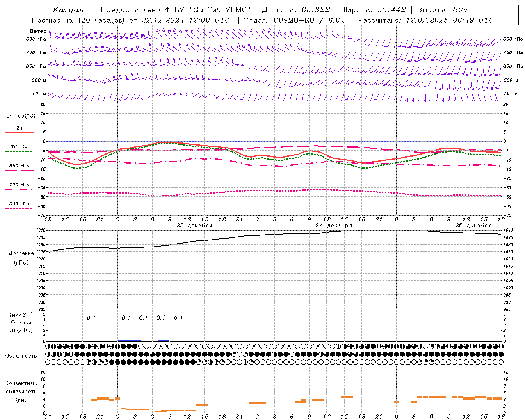The width and height of the screenshot is (525, 420).
Task: Click the left 10 м wind level label
Action: coord(39,94)
